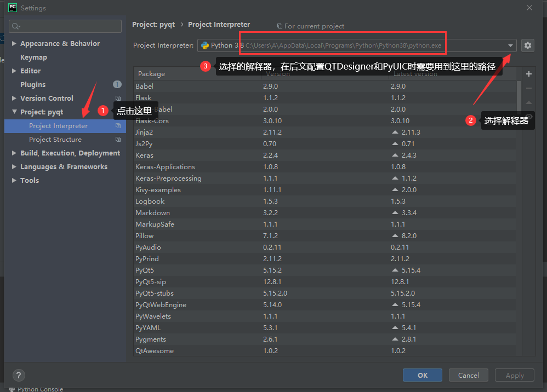Select the Keras-Applications package row
Image resolution: width=547 pixels, height=392 pixels.
coord(325,166)
